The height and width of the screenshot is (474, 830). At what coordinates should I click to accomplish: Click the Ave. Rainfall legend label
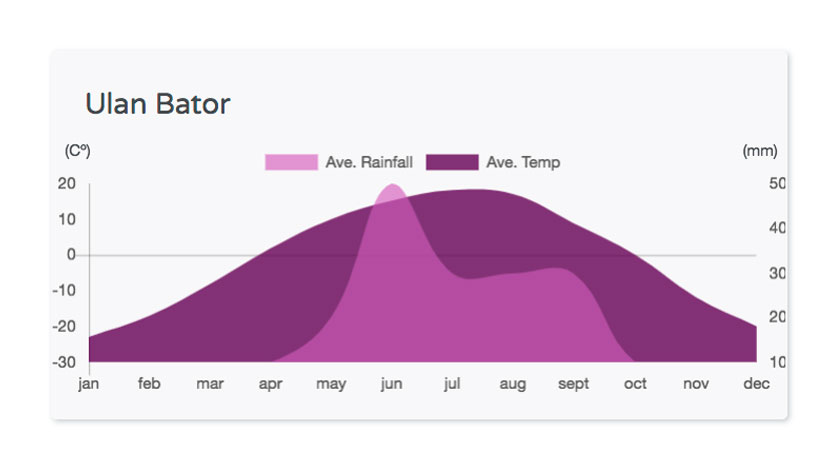coord(369,162)
